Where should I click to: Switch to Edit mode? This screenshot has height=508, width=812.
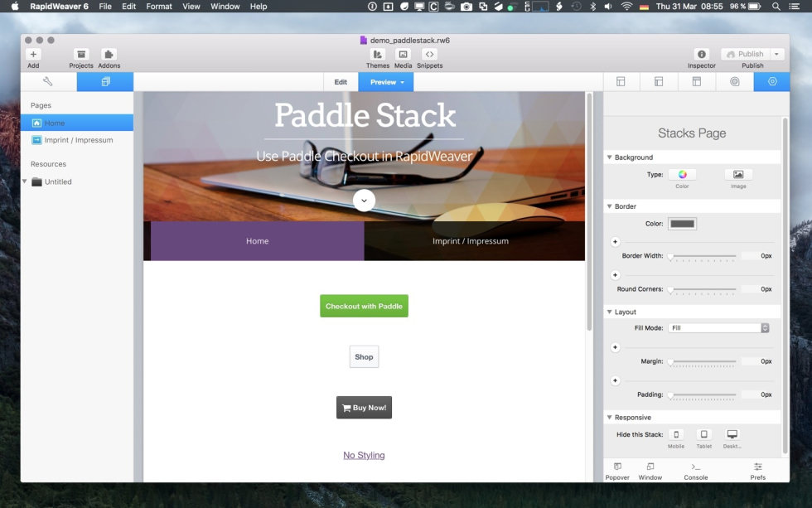(x=341, y=82)
